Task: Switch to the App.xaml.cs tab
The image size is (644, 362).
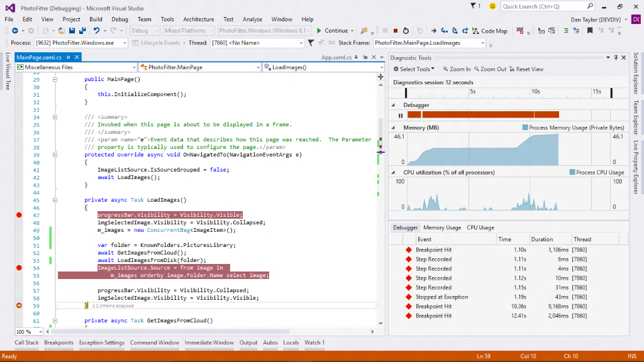Action: point(336,57)
